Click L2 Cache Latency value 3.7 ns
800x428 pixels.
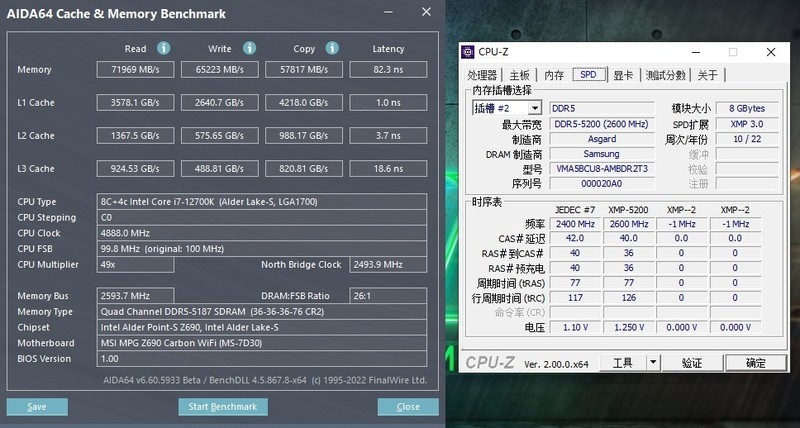(x=388, y=136)
